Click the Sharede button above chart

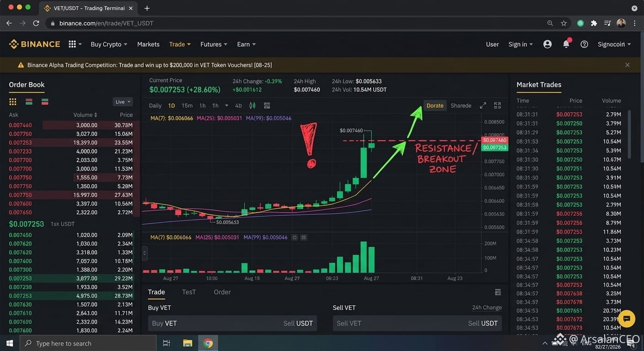[x=461, y=106]
